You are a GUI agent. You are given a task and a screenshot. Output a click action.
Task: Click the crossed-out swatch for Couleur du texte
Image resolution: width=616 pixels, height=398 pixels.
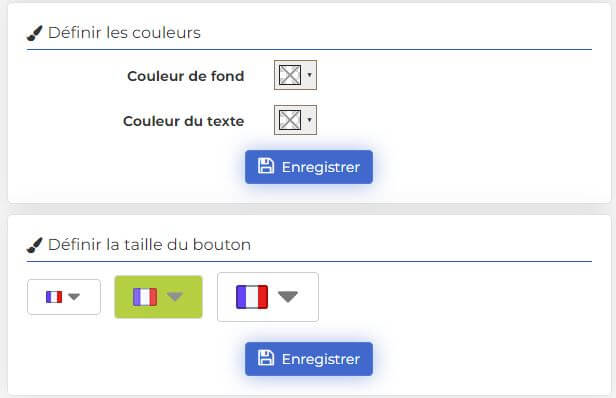[x=290, y=120]
